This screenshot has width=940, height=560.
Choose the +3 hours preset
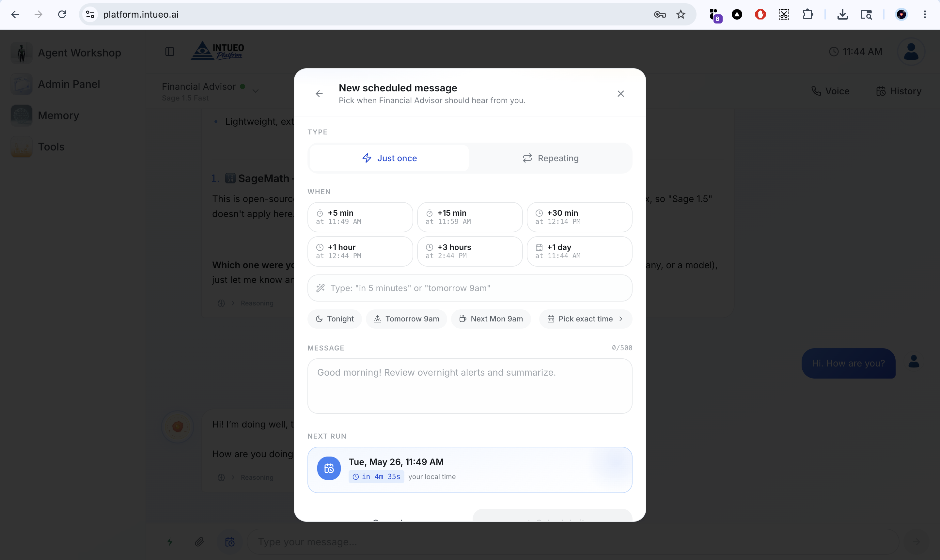(x=470, y=251)
